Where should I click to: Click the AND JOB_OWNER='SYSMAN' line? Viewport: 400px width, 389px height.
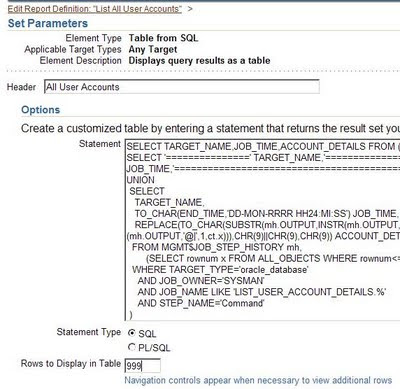[x=201, y=281]
